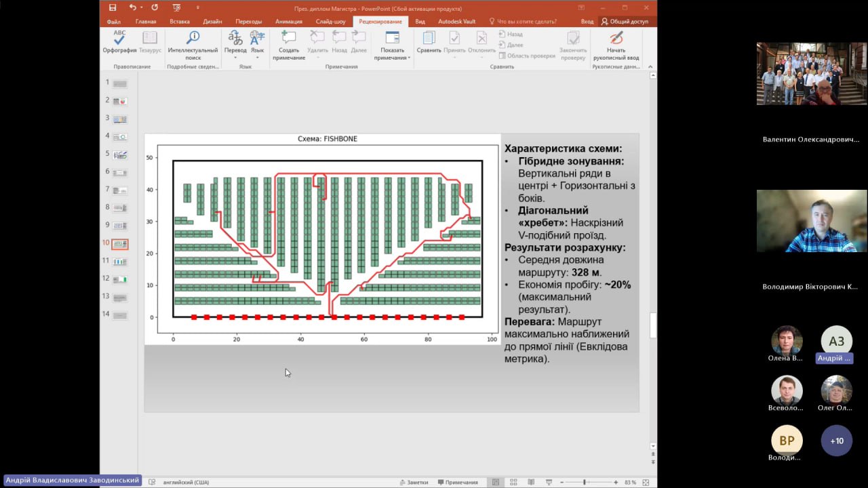This screenshot has width=868, height=488.
Task: Click the +10 more participants button
Action: (837, 441)
